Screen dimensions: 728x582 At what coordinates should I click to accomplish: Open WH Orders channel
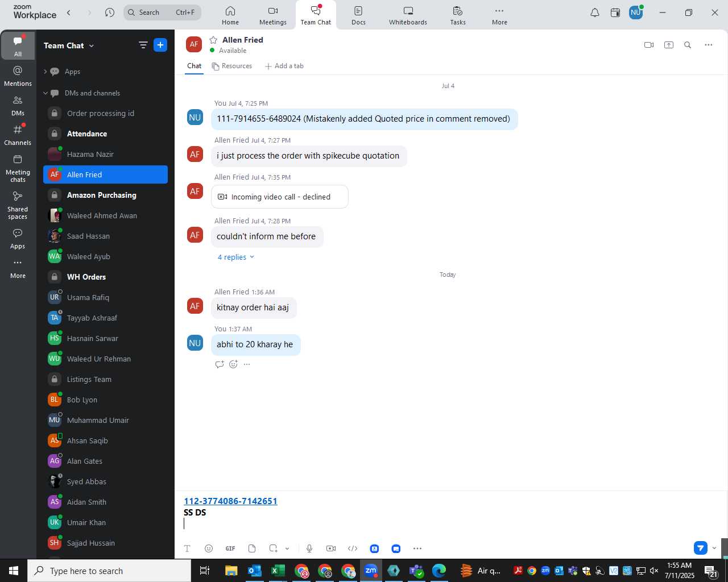(x=105, y=277)
